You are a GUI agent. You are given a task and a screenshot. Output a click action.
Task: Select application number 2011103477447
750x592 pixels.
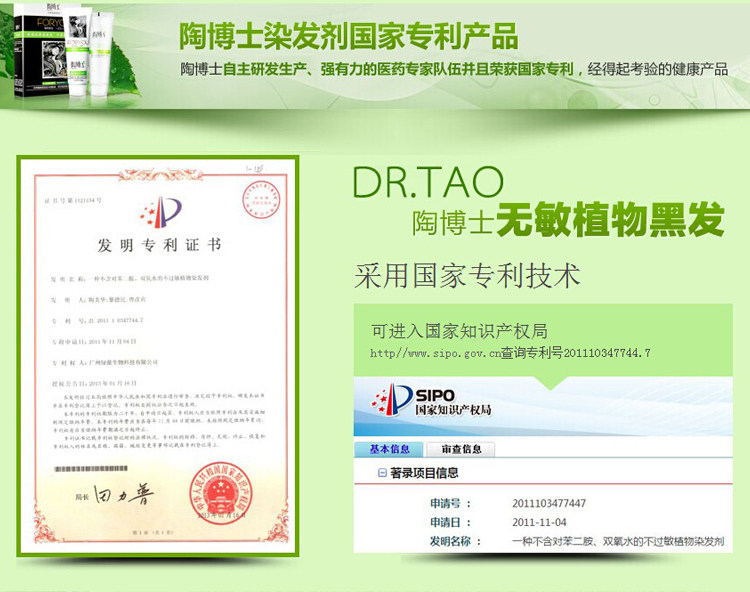(x=549, y=503)
